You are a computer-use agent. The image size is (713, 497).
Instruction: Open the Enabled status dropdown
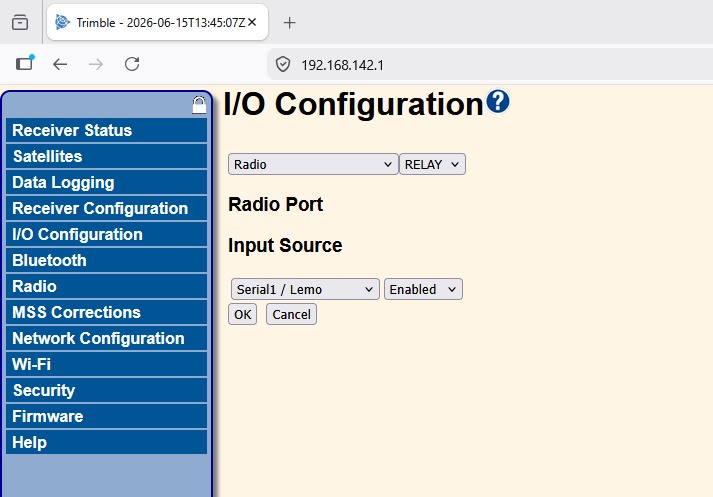[423, 289]
